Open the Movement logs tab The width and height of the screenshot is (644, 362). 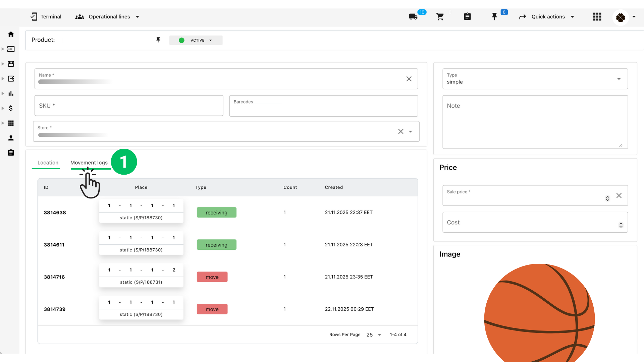(x=89, y=163)
